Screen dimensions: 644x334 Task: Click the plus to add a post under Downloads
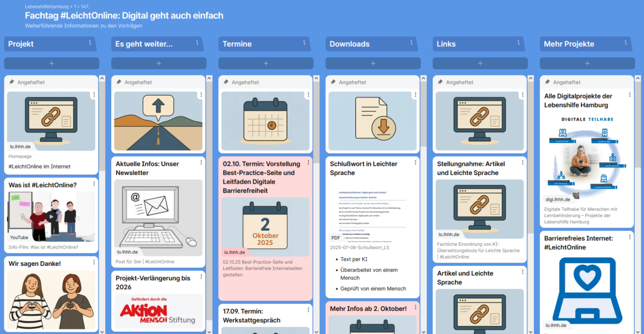(x=372, y=63)
